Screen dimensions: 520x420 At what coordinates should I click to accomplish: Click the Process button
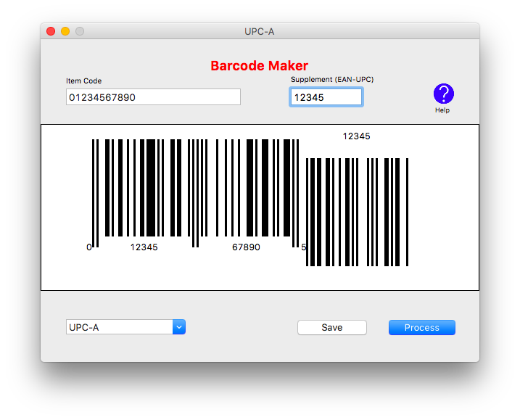(x=422, y=327)
